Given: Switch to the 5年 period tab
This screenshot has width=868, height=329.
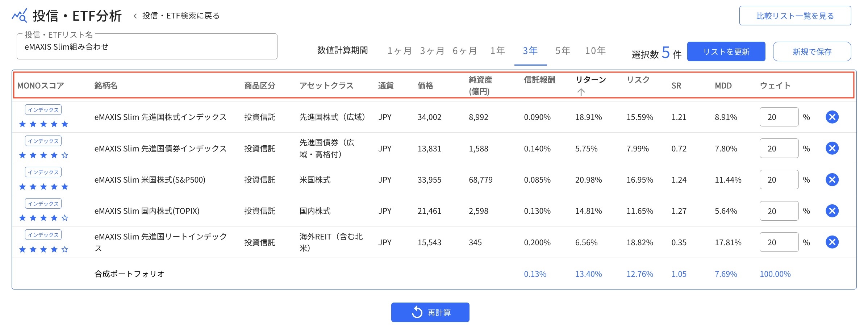Looking at the screenshot, I should coord(563,51).
